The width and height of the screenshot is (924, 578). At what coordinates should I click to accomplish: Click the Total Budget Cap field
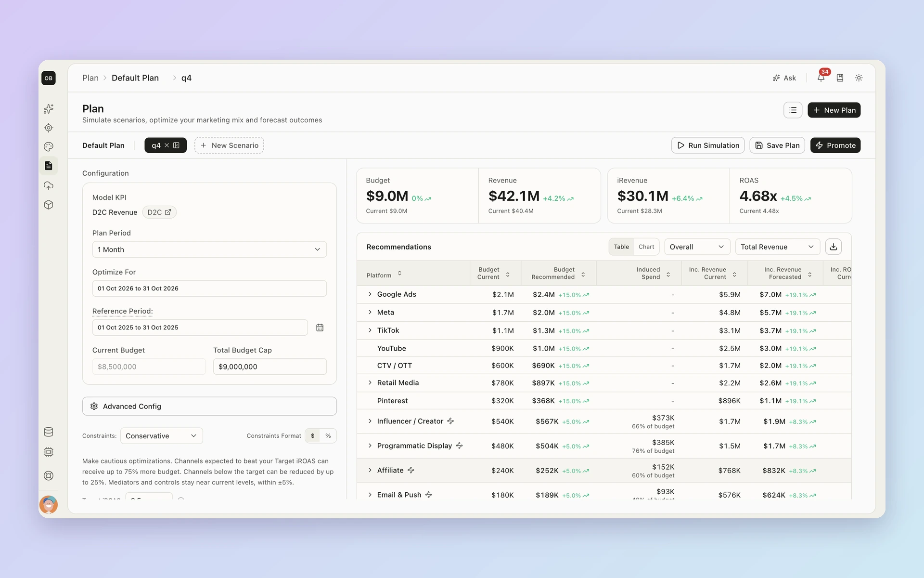pyautogui.click(x=270, y=367)
